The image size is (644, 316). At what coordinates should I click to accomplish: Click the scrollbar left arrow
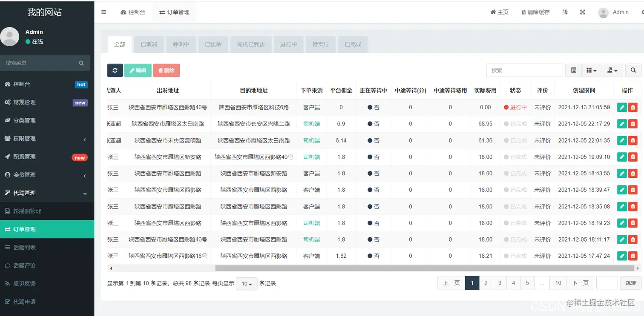pos(111,268)
